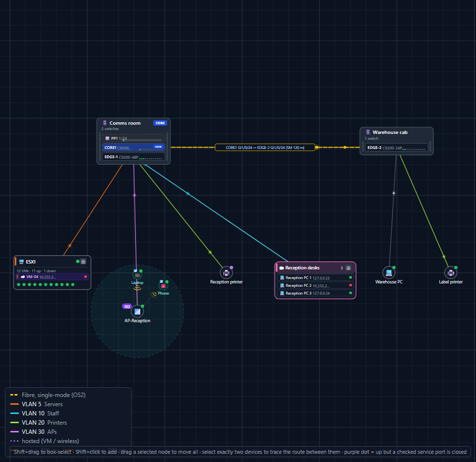The image size is (476, 462).
Task: Select the Phone wireless client icon
Action: pyautogui.click(x=163, y=286)
